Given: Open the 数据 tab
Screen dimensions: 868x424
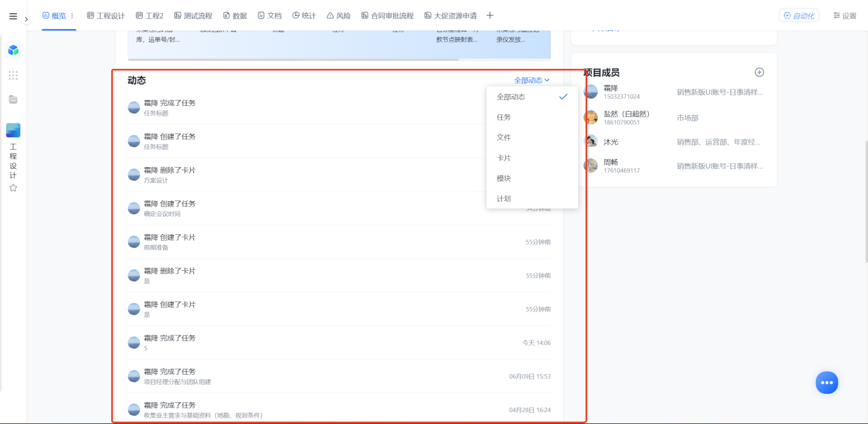Looking at the screenshot, I should pos(235,16).
